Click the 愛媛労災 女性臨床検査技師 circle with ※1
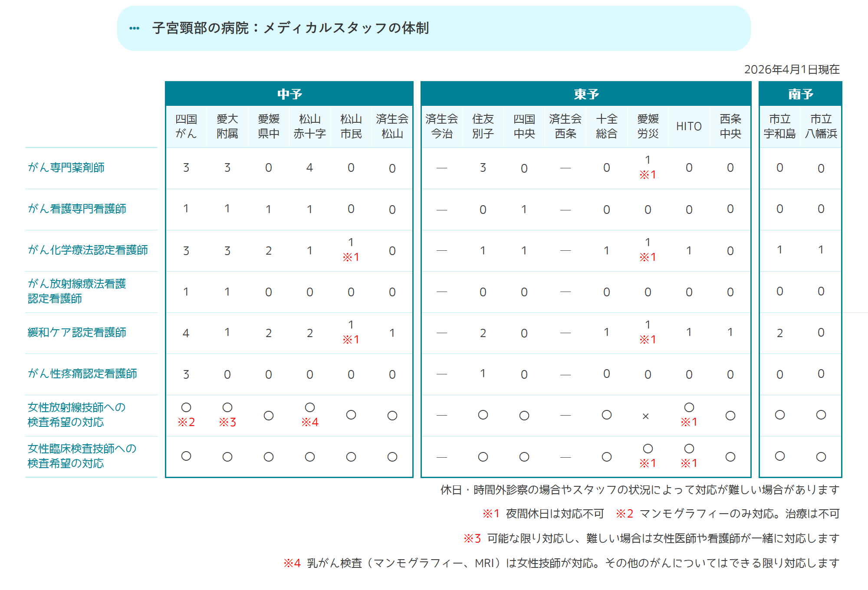This screenshot has width=868, height=590. tap(648, 456)
